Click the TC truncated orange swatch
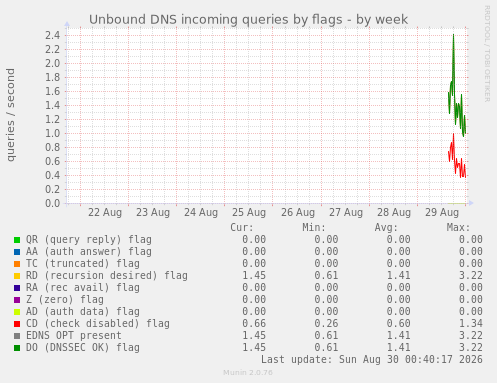 17,264
